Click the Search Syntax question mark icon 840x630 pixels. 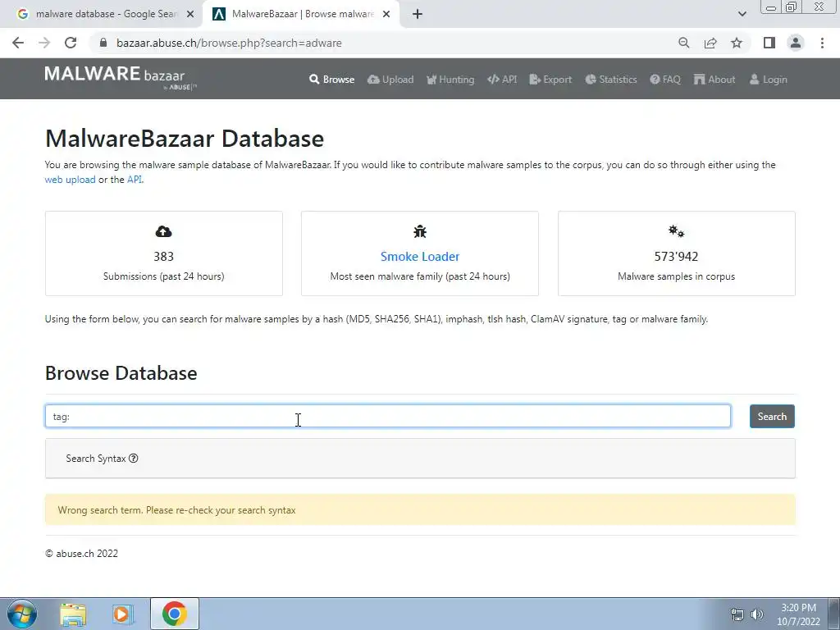pyautogui.click(x=134, y=458)
